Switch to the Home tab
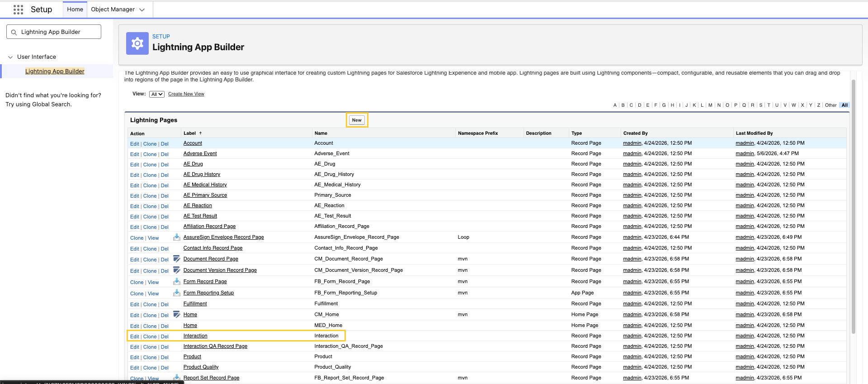Viewport: 868px width, 384px height. click(x=75, y=9)
